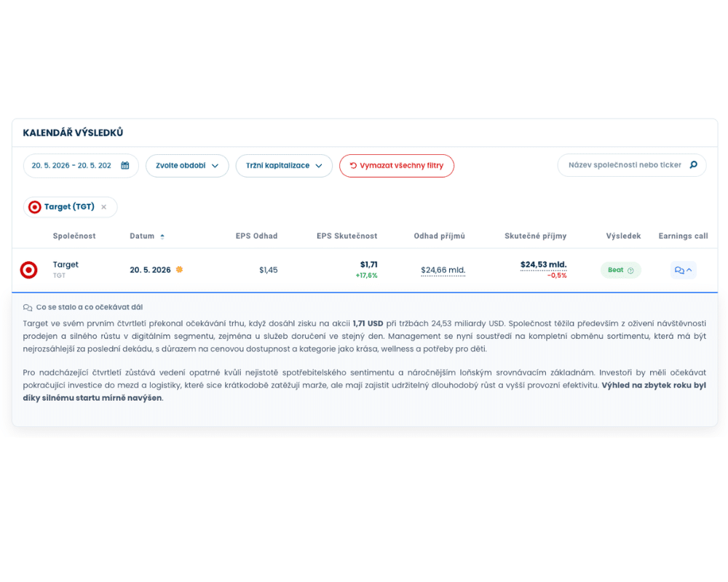
Task: Click the Target (TGT) chip label
Action: (69, 207)
